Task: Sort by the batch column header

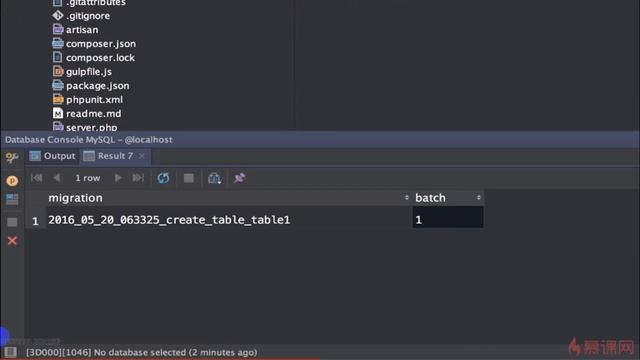Action: (448, 198)
